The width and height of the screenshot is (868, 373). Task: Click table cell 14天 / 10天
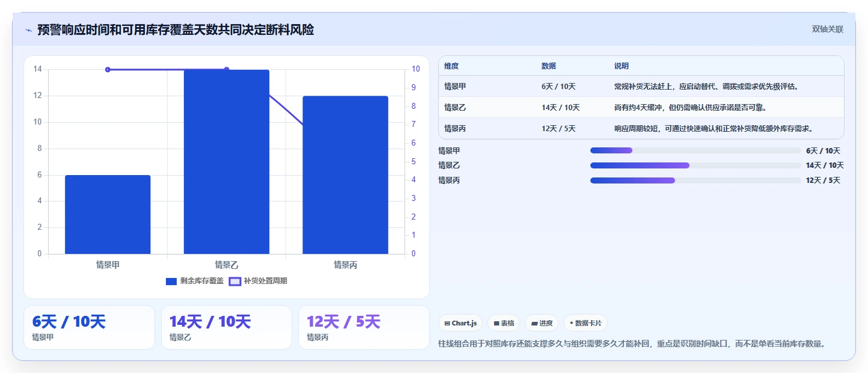pos(560,107)
